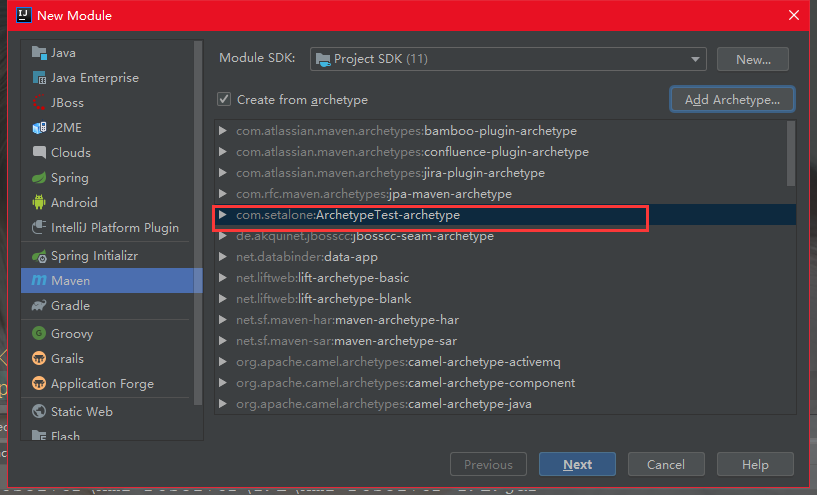817x495 pixels.
Task: Pick the JBoss icon in sidebar
Action: click(x=39, y=103)
